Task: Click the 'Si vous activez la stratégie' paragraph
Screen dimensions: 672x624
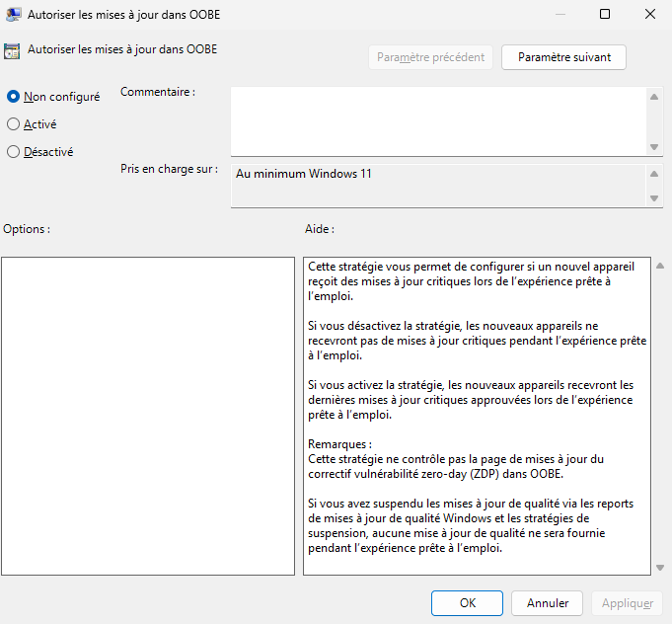Action: click(x=471, y=400)
